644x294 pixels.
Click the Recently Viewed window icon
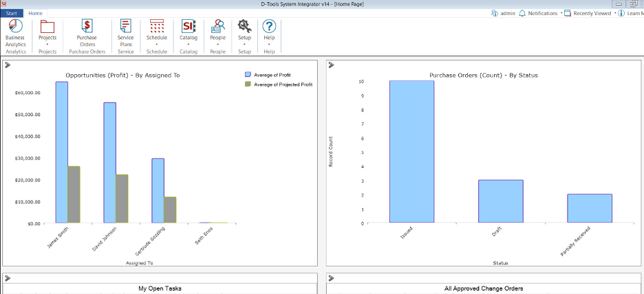(x=568, y=13)
